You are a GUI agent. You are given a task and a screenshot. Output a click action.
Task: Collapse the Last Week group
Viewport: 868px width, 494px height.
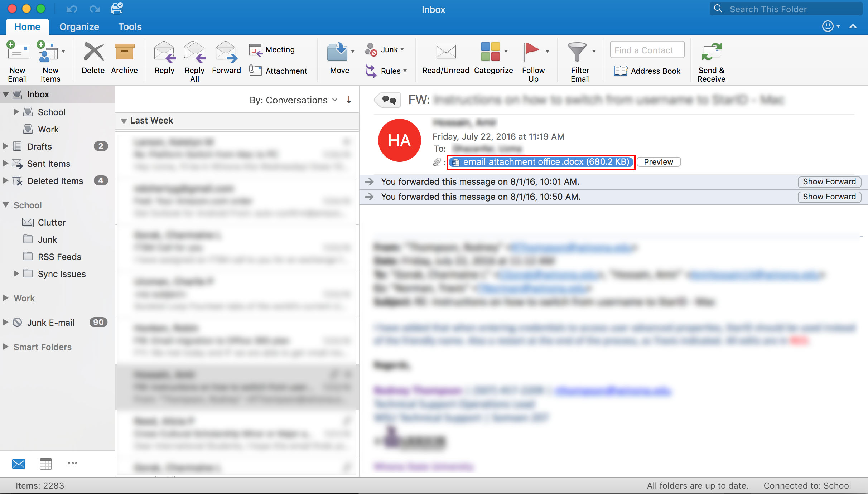[x=124, y=121]
